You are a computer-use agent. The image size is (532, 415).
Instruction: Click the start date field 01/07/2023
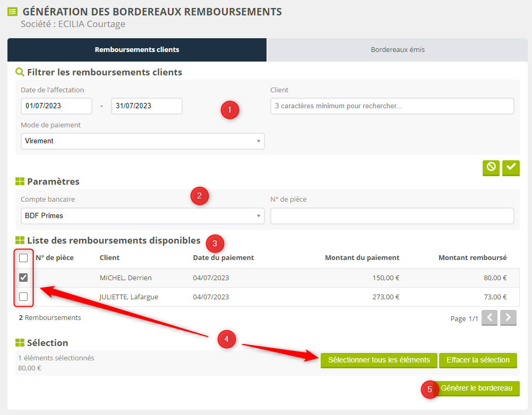click(x=56, y=106)
